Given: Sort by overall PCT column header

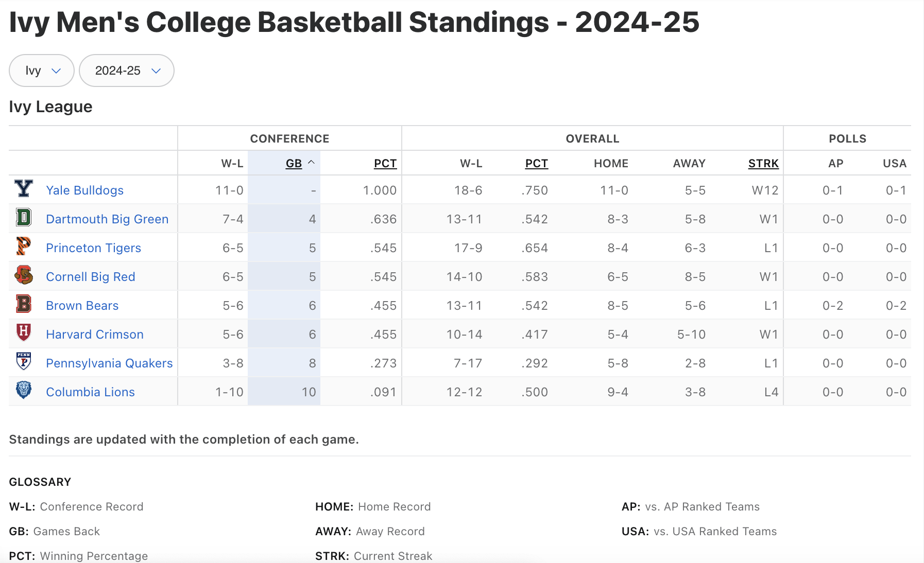Looking at the screenshot, I should coord(536,164).
